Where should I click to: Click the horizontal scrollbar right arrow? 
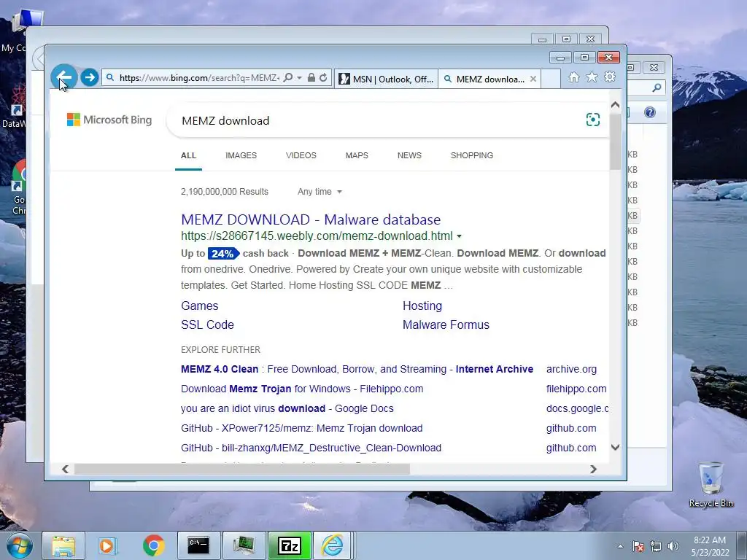pyautogui.click(x=593, y=469)
